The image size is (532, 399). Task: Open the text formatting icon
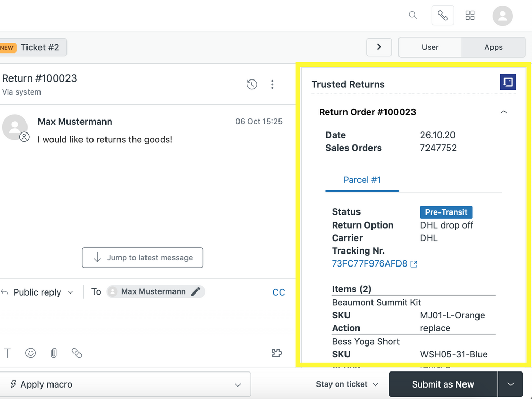click(7, 353)
